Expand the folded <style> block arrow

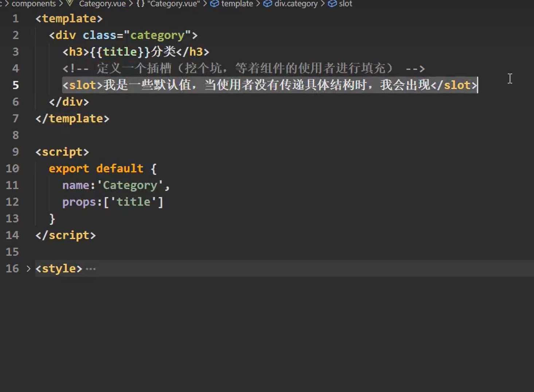pyautogui.click(x=28, y=269)
